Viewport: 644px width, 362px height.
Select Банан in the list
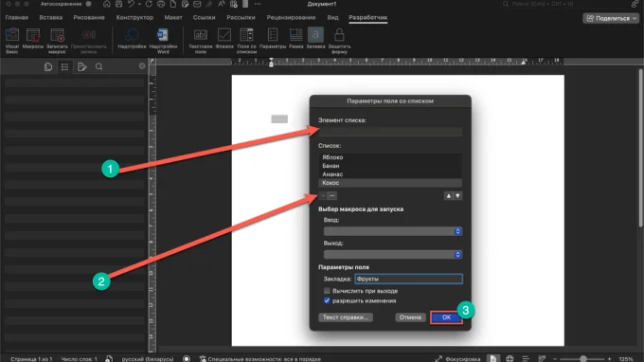click(x=390, y=166)
